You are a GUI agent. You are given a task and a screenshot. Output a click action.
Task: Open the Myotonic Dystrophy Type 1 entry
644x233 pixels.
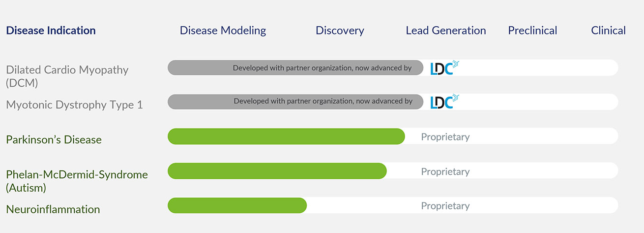(74, 105)
